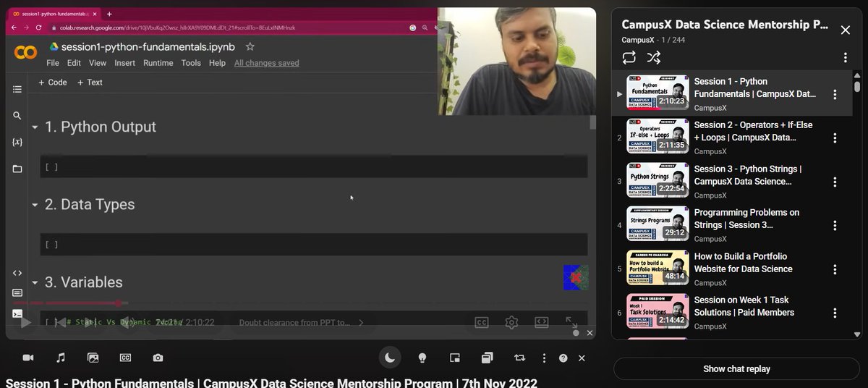Open options for Session 3 Python Strings video
This screenshot has width=868, height=388.
coord(835,182)
